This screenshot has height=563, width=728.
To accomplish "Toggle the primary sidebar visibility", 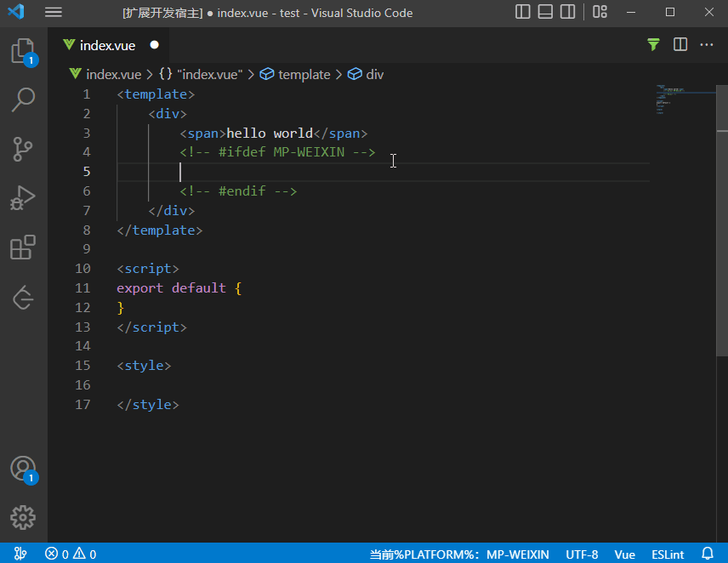I will coord(521,13).
